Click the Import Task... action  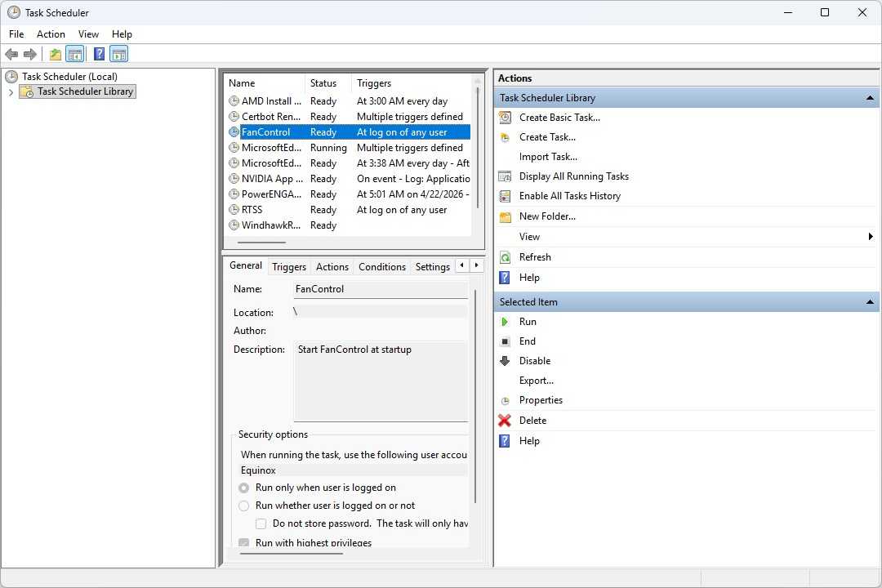[x=548, y=157]
